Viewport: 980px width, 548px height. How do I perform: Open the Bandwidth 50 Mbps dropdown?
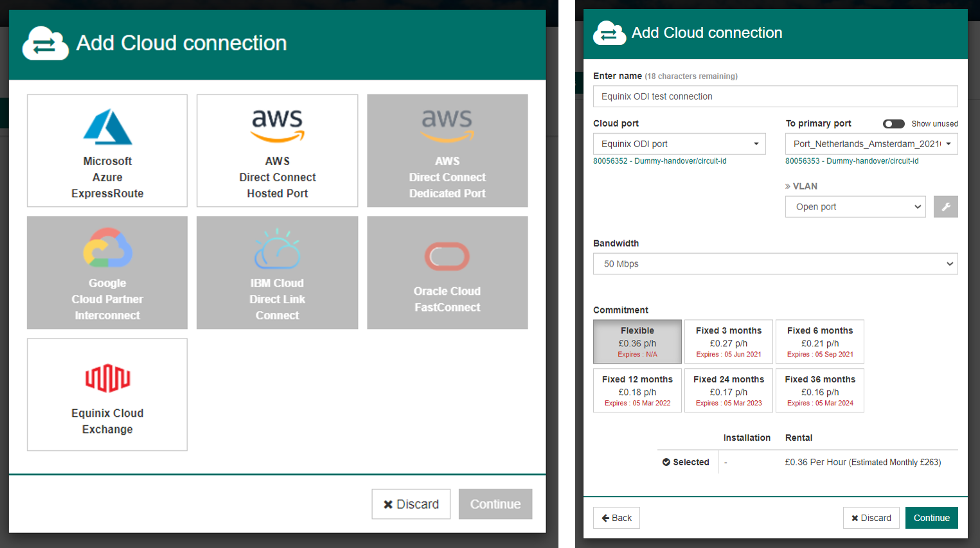point(775,264)
